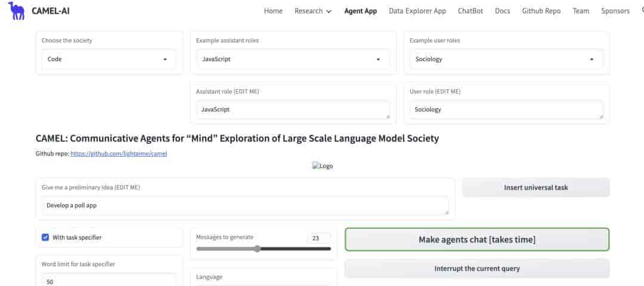Click the Word limit for task specifier label
The image size is (644, 286).
78,265
